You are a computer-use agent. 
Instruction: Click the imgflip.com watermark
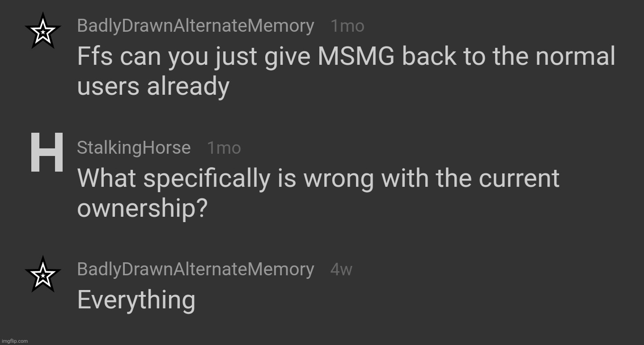(14, 341)
